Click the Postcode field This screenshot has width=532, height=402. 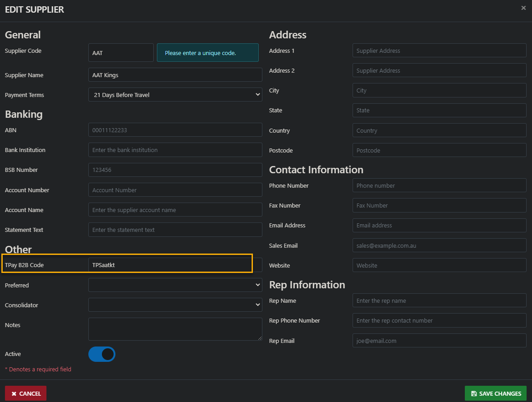439,150
